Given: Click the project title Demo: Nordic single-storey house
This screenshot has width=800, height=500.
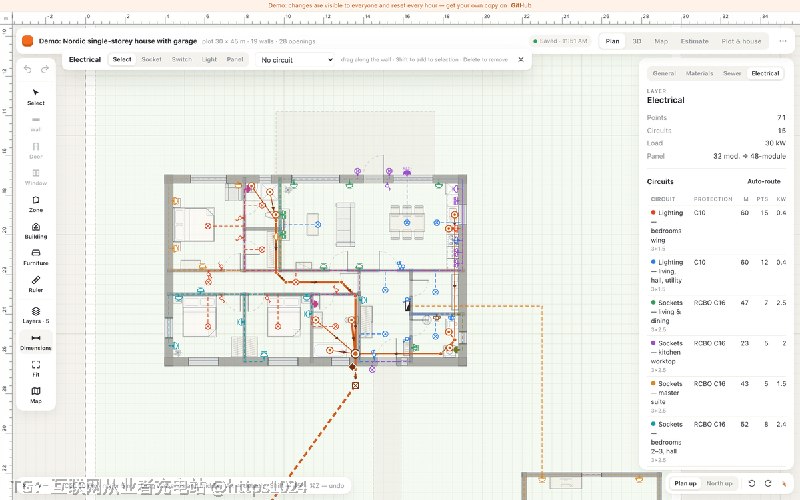Looking at the screenshot, I should point(118,41).
